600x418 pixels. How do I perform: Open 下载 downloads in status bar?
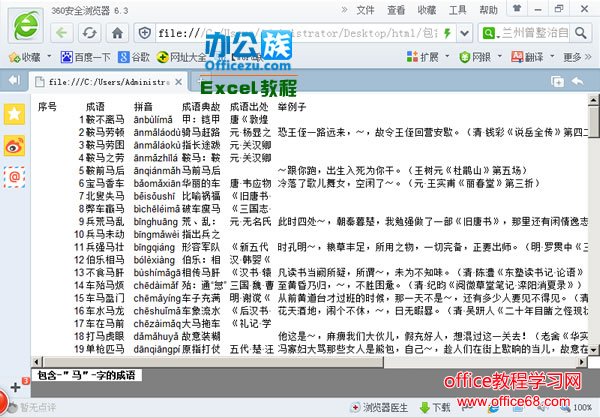(x=435, y=408)
